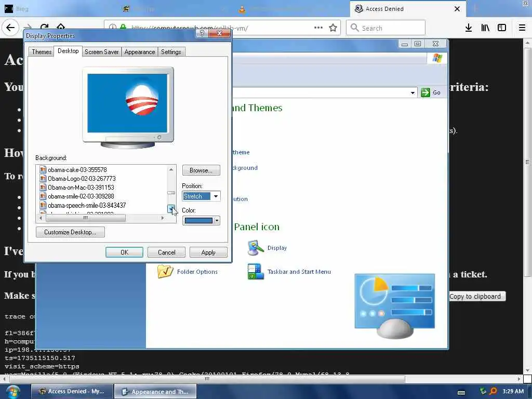This screenshot has height=399, width=532.
Task: Open the Taskbar and Start Menu link
Action: 299,272
